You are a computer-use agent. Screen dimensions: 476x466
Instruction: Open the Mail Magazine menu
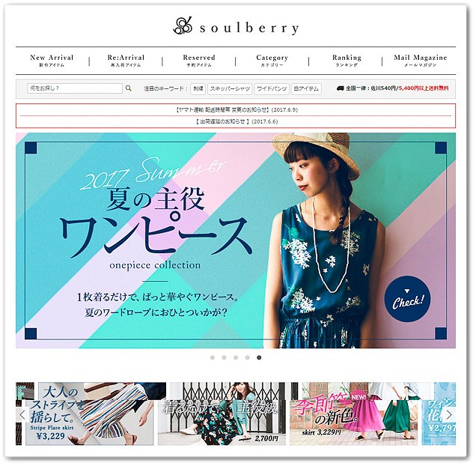tap(420, 61)
